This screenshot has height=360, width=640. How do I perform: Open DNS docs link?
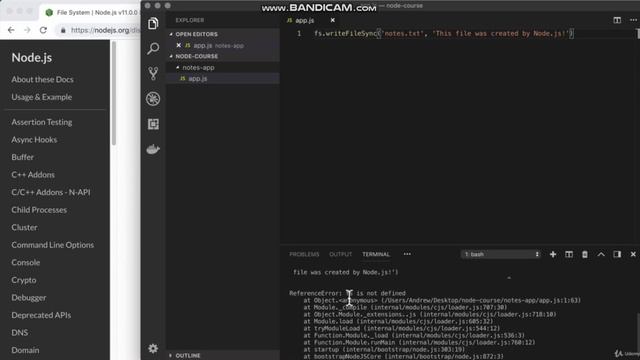20,333
